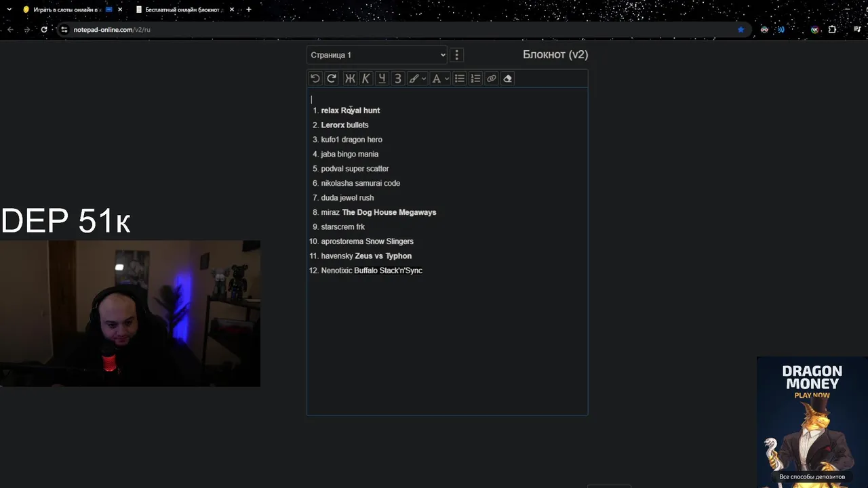Reload the notepad-online page
The height and width of the screenshot is (488, 868).
click(x=44, y=30)
